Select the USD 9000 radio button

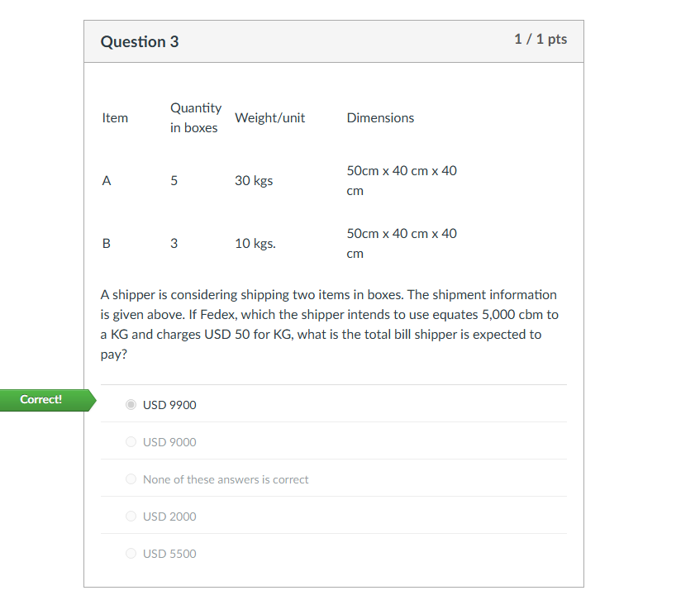click(x=131, y=441)
